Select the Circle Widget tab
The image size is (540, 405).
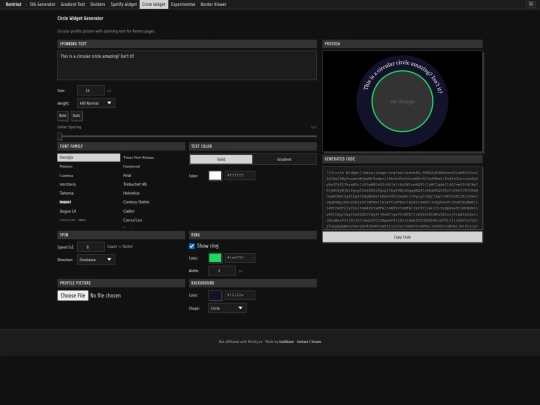(x=154, y=4)
